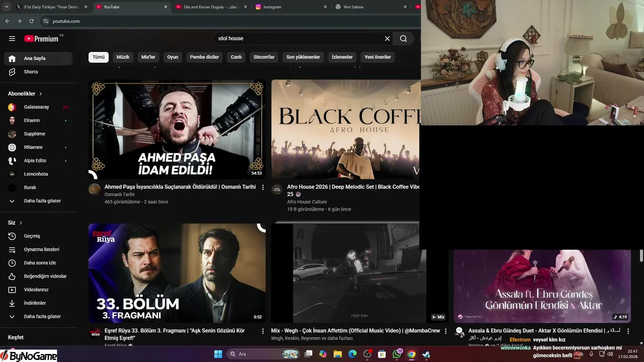The image size is (644, 362).
Task: Select the Müzik filter chip
Action: (123, 57)
